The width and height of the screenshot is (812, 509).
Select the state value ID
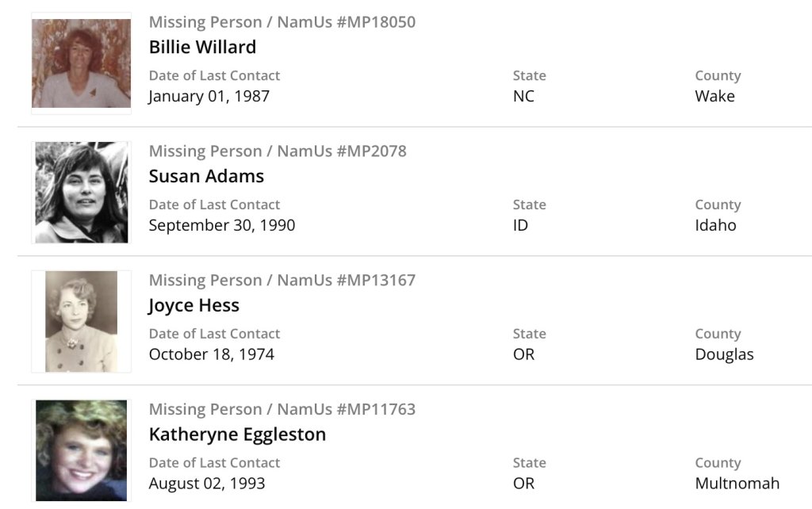520,225
